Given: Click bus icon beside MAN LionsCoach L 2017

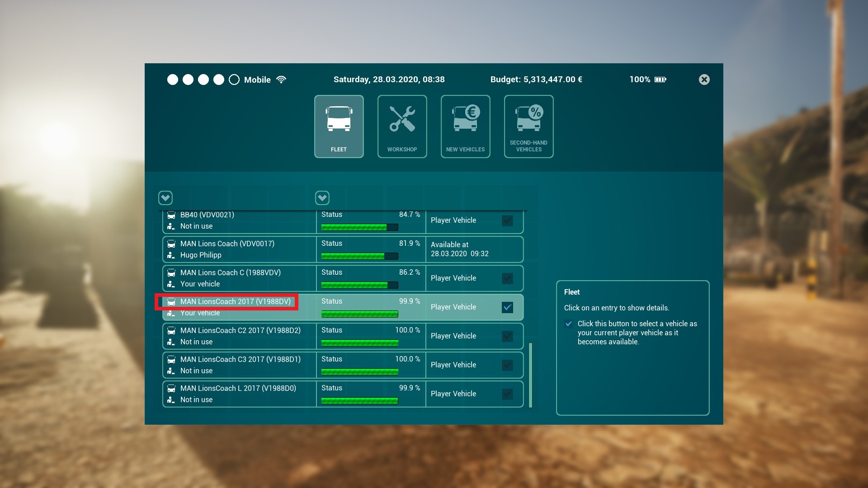Looking at the screenshot, I should 171,389.
